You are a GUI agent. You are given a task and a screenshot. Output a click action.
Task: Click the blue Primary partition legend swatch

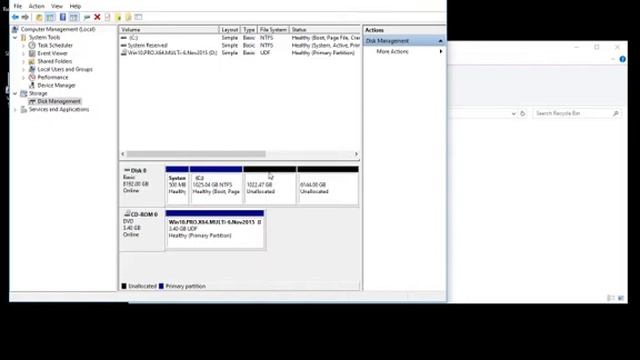pyautogui.click(x=161, y=286)
